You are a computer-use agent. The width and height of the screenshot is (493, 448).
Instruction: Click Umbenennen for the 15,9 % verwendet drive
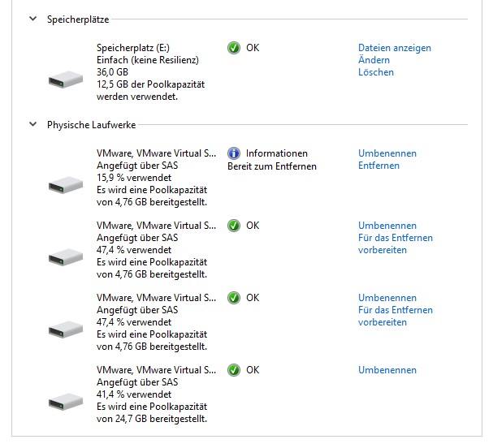[x=387, y=153]
